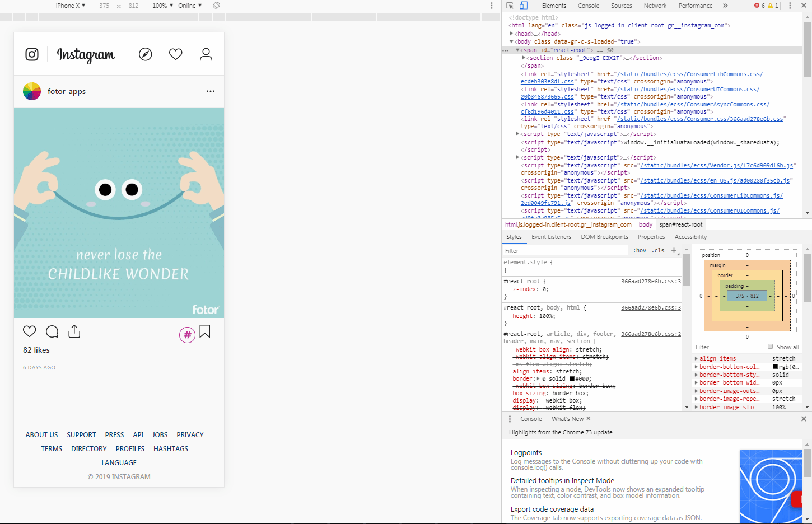Collapse the span react-root node

point(517,50)
